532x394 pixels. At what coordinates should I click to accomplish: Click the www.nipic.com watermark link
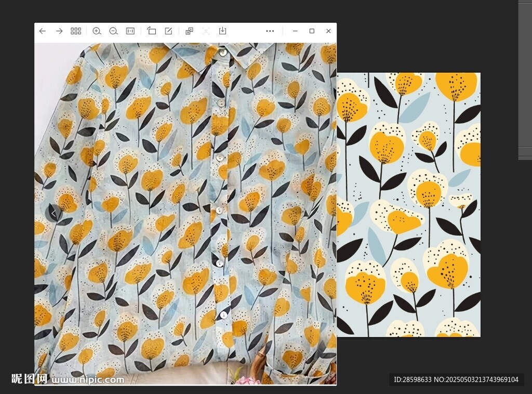(x=87, y=379)
